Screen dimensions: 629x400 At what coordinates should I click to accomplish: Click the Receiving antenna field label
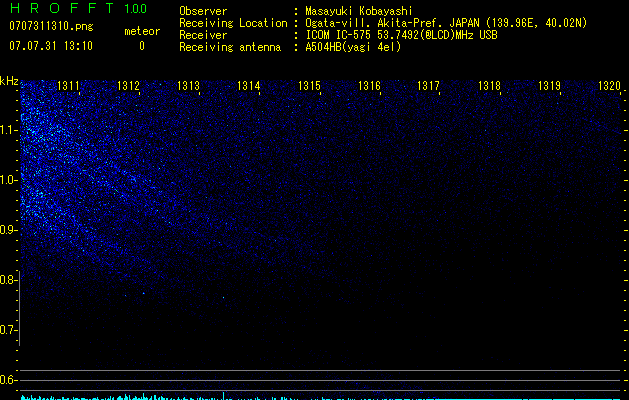coord(230,47)
